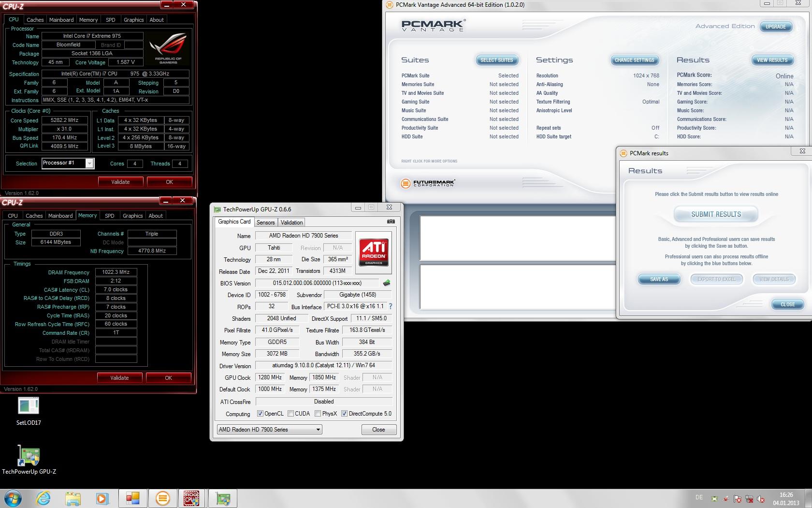
Task: Click the Core Speed 5282.2 MHz field
Action: pyautogui.click(x=64, y=120)
